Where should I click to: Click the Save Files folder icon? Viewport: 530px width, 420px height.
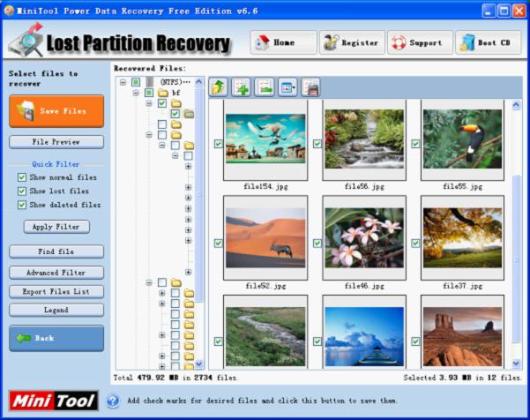(26, 111)
